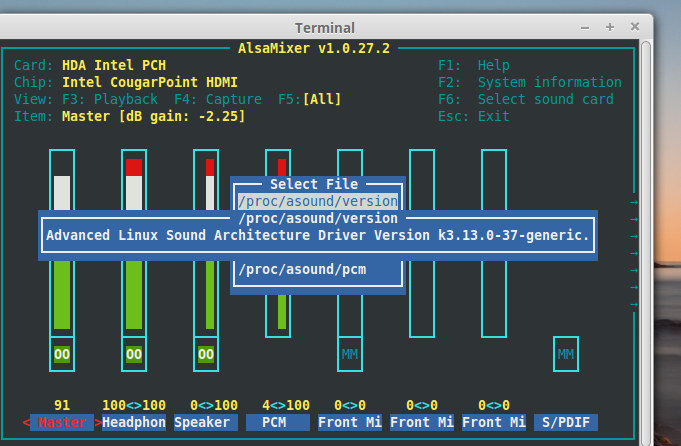Close the Terminal window
This screenshot has height=446, width=681.
pyautogui.click(x=635, y=27)
